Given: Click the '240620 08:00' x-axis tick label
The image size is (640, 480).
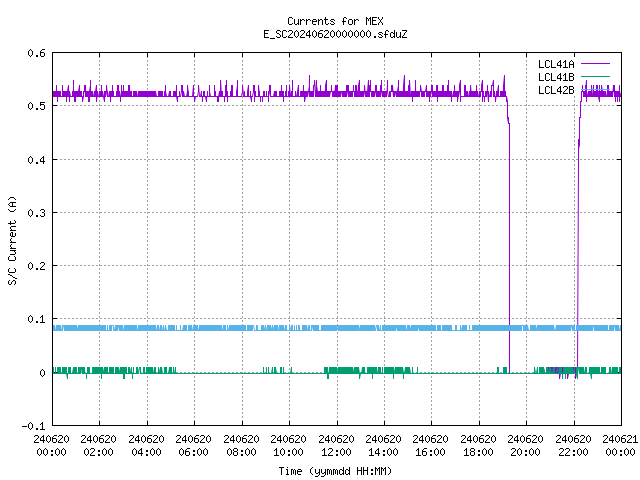Looking at the screenshot, I should point(241,445).
